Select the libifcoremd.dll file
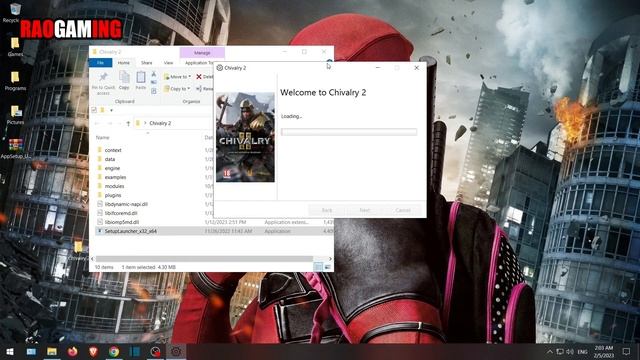The image size is (640, 360). coord(121,213)
